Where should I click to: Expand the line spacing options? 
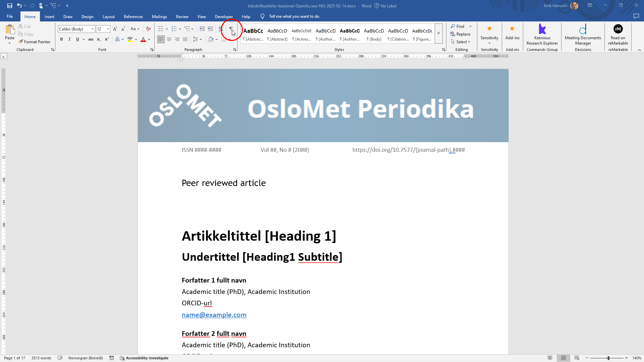[200, 39]
